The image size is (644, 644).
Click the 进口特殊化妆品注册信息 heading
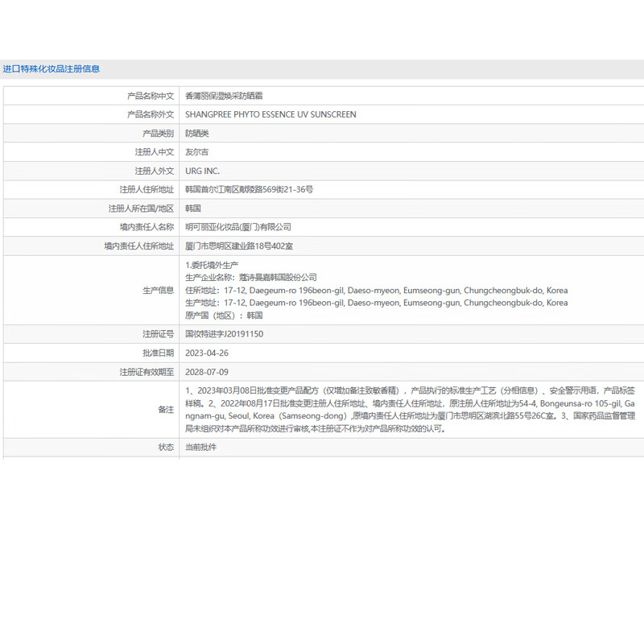point(52,69)
